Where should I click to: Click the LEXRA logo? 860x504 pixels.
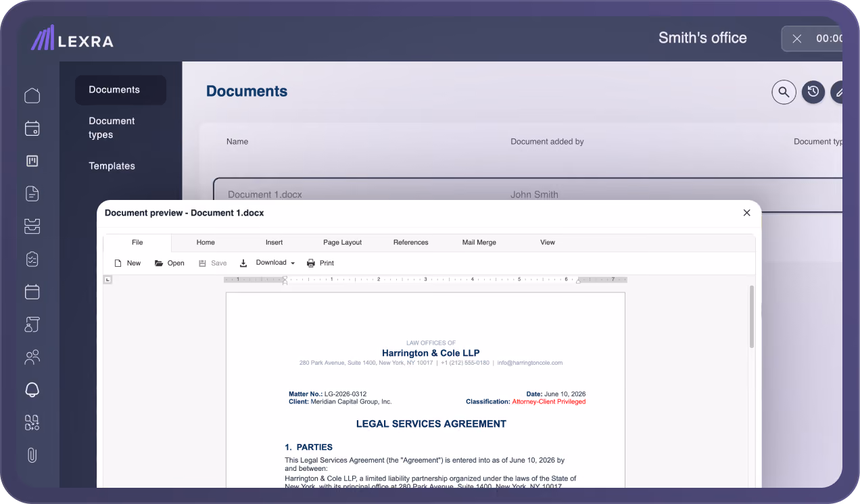[72, 39]
